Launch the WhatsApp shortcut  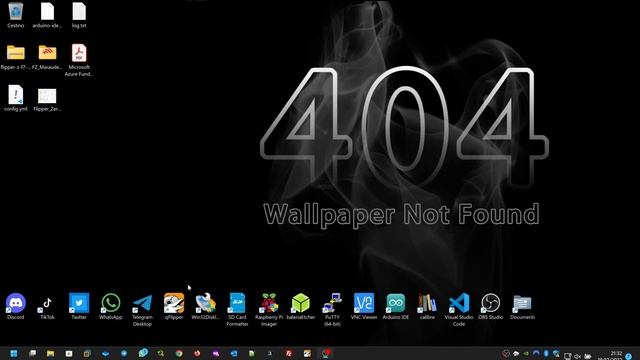pyautogui.click(x=111, y=306)
